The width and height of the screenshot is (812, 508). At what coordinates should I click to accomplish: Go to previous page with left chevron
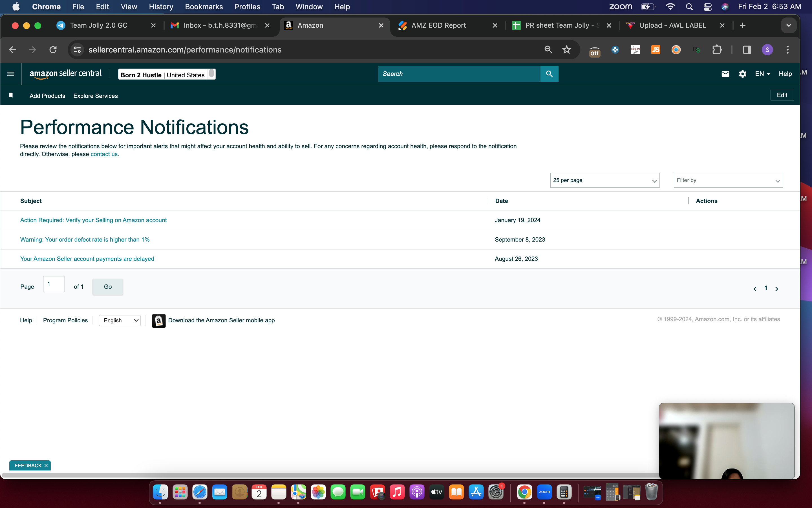[755, 289]
